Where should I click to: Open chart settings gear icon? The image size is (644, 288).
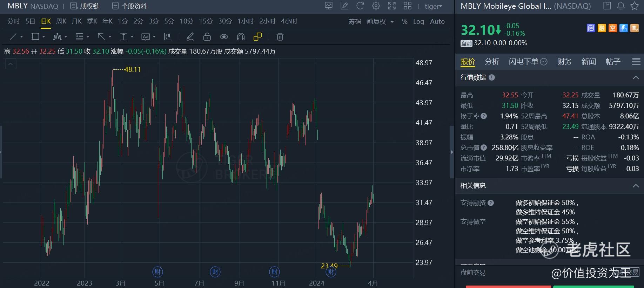pyautogui.click(x=376, y=6)
